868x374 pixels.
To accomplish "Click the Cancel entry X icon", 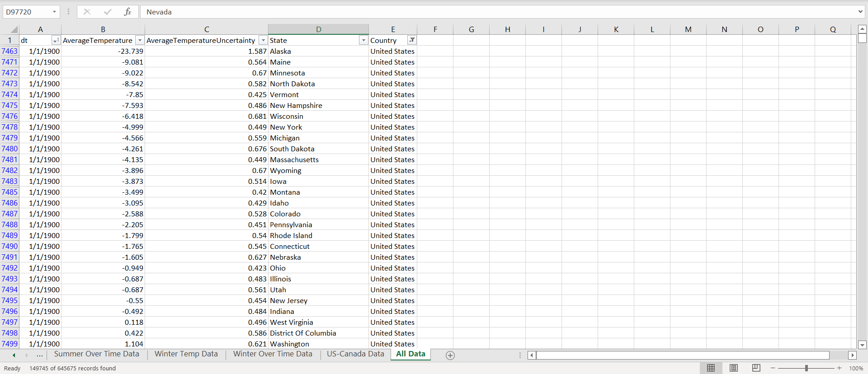I will pos(87,12).
